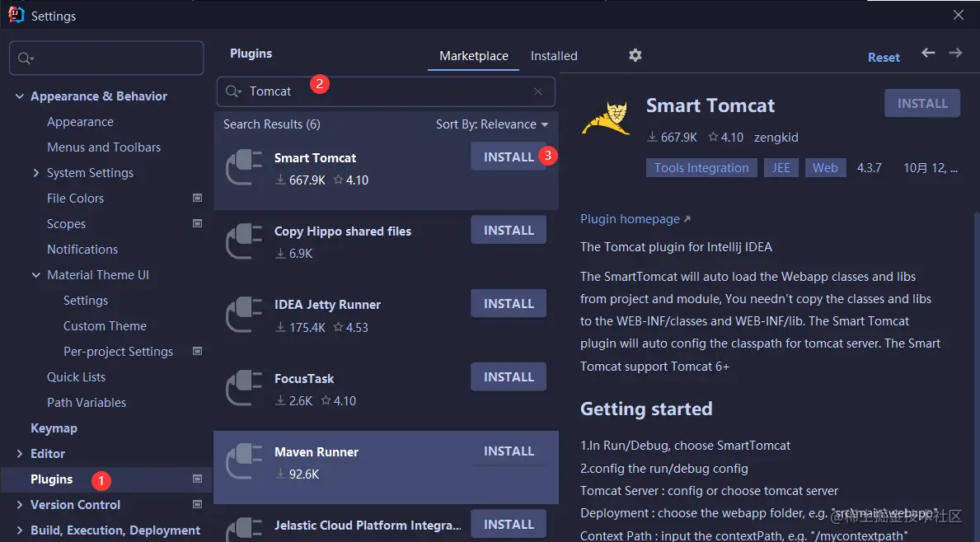Click the project-level icon next to File Colors
The image size is (980, 542).
click(198, 198)
